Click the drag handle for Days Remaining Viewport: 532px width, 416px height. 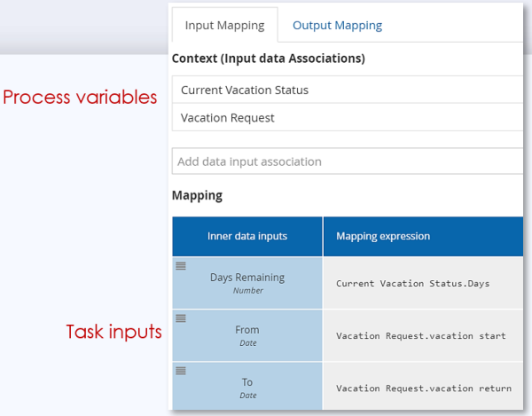pos(180,266)
